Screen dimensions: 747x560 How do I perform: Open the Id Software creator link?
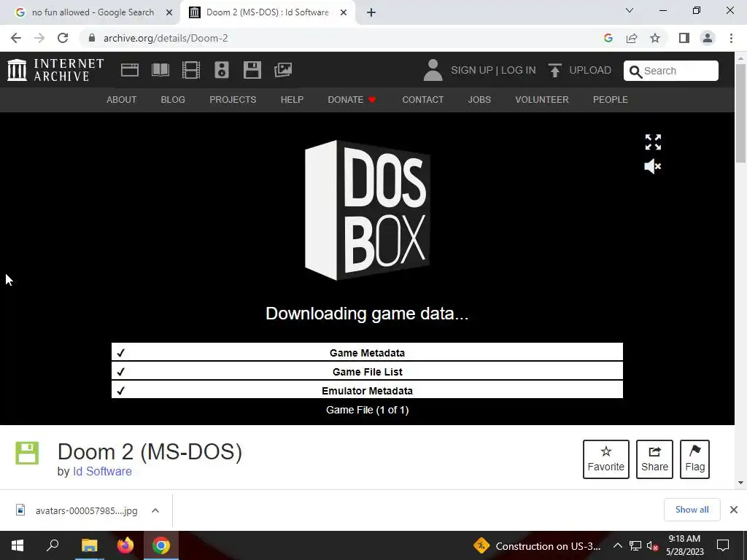coord(102,471)
